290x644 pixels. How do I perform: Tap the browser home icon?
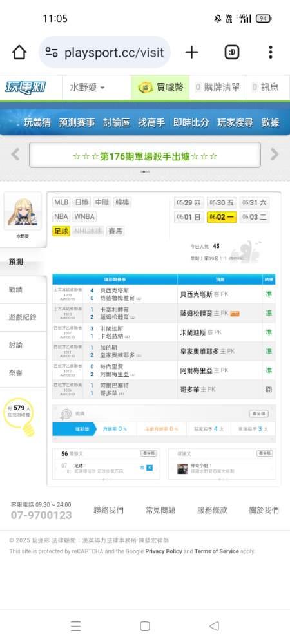tap(19, 52)
